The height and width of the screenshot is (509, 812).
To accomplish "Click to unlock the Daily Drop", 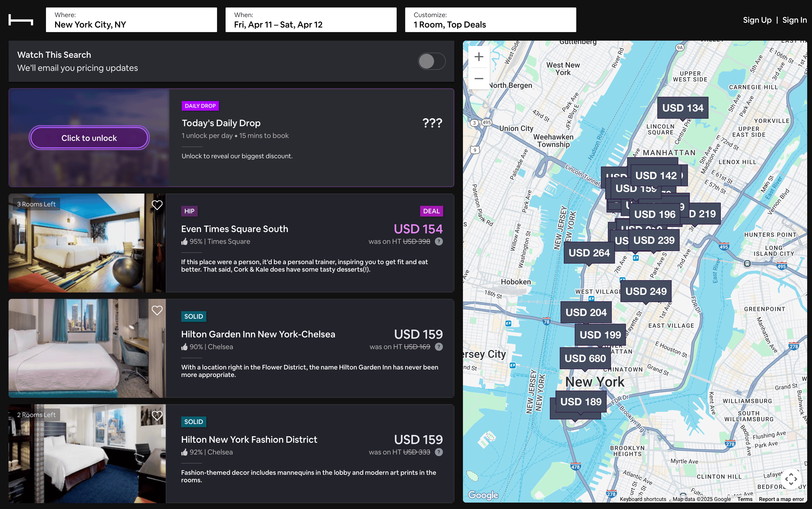I will point(89,138).
